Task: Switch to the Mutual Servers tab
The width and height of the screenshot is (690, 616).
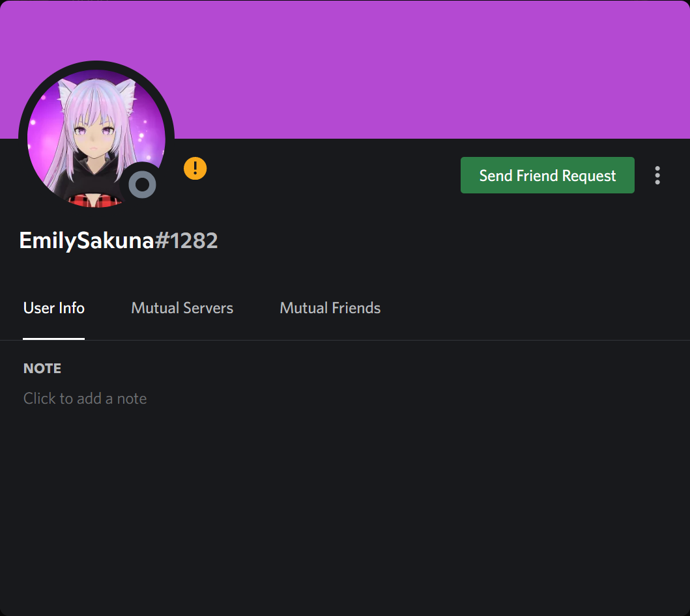Action: (x=182, y=308)
